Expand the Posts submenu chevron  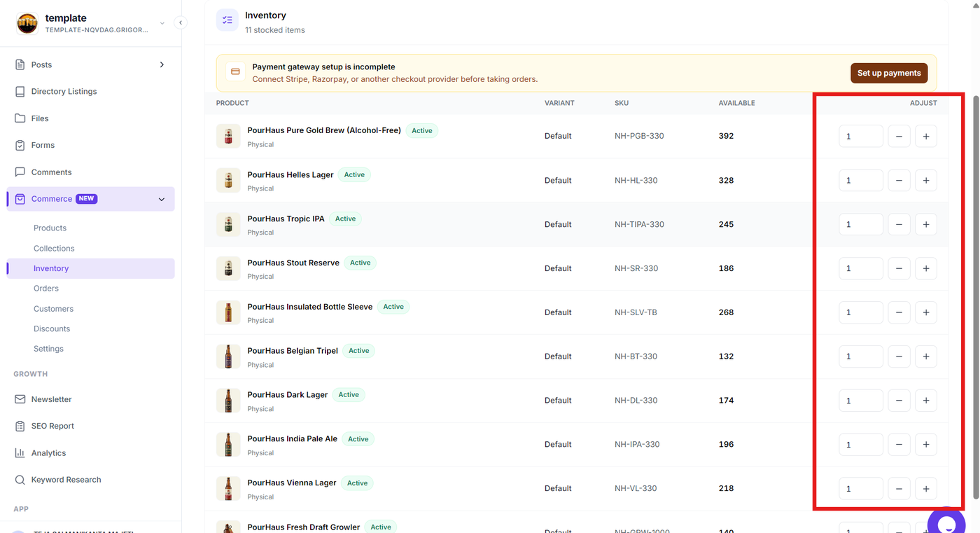click(x=162, y=64)
